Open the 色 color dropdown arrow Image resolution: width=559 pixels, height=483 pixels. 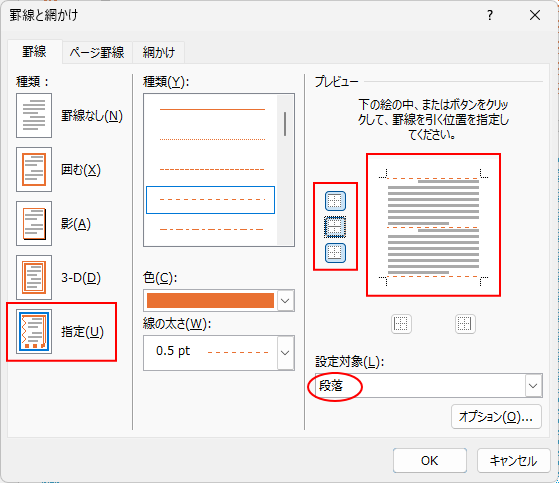[285, 300]
